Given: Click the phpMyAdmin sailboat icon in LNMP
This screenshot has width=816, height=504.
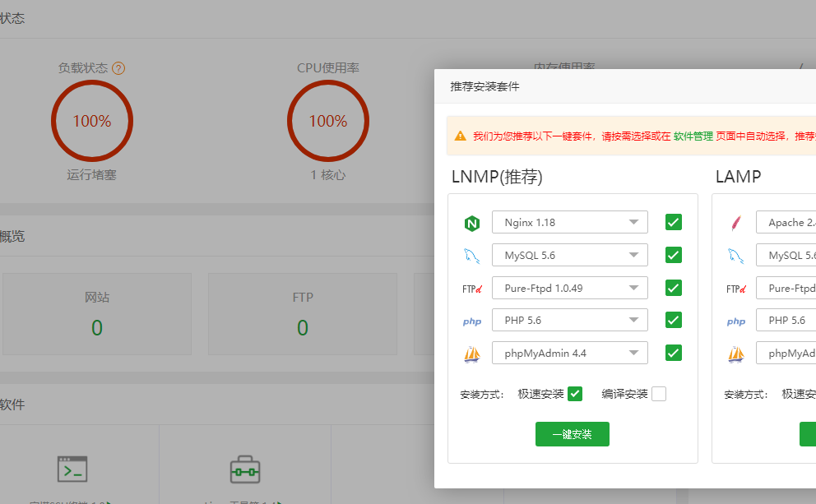Looking at the screenshot, I should point(472,354).
